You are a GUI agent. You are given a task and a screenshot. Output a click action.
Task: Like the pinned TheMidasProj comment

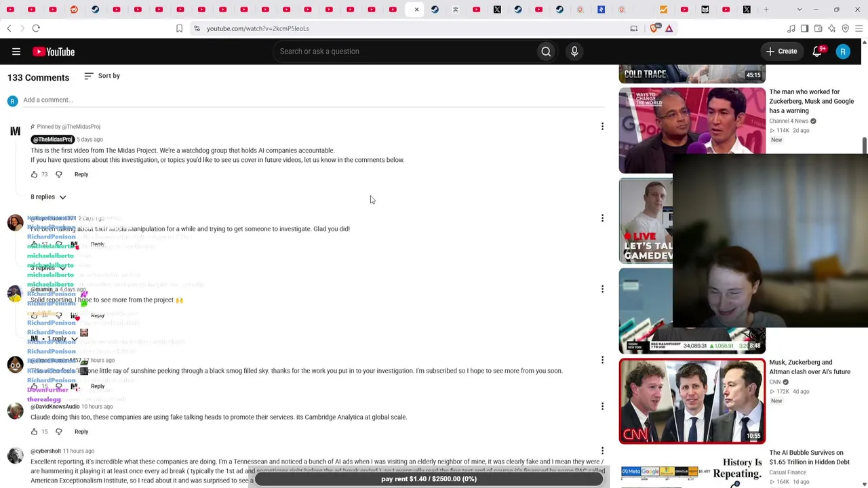tap(34, 174)
